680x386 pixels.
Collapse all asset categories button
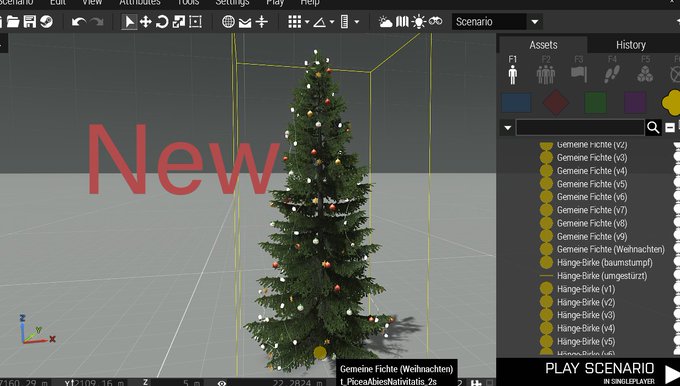coord(670,128)
